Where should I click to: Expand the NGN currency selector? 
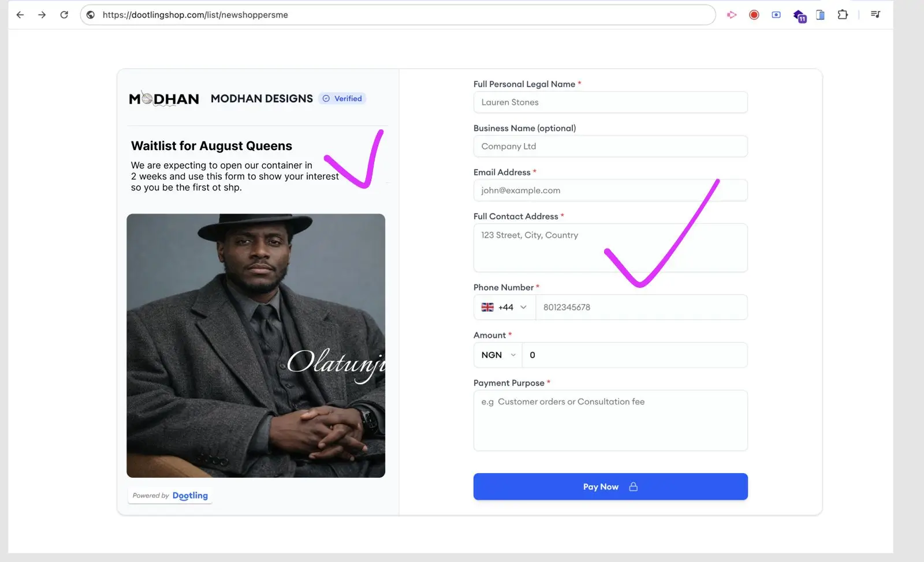(x=498, y=355)
